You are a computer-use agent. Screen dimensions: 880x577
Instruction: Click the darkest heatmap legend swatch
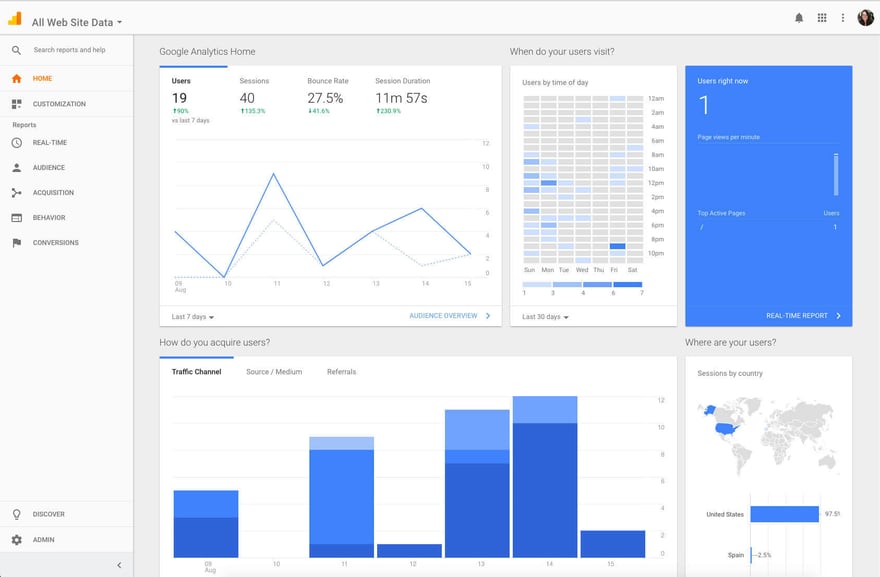coord(628,285)
